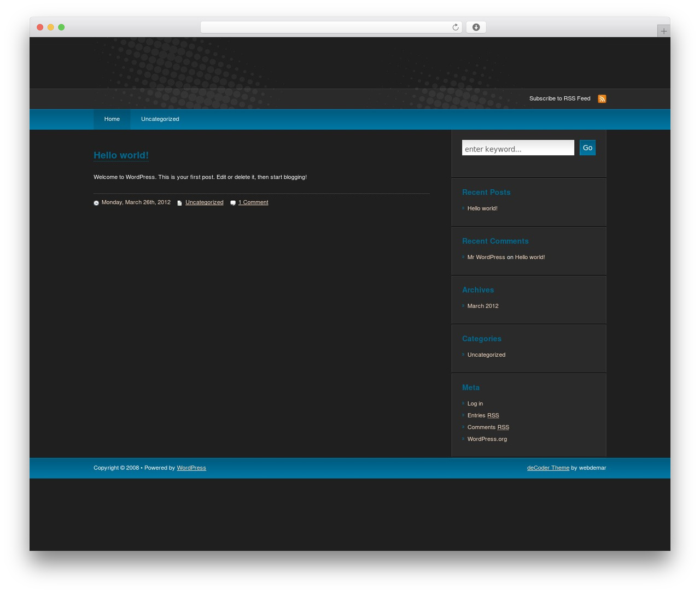Click the Welcome to WordPress post text
The image size is (700, 593).
[x=200, y=177]
